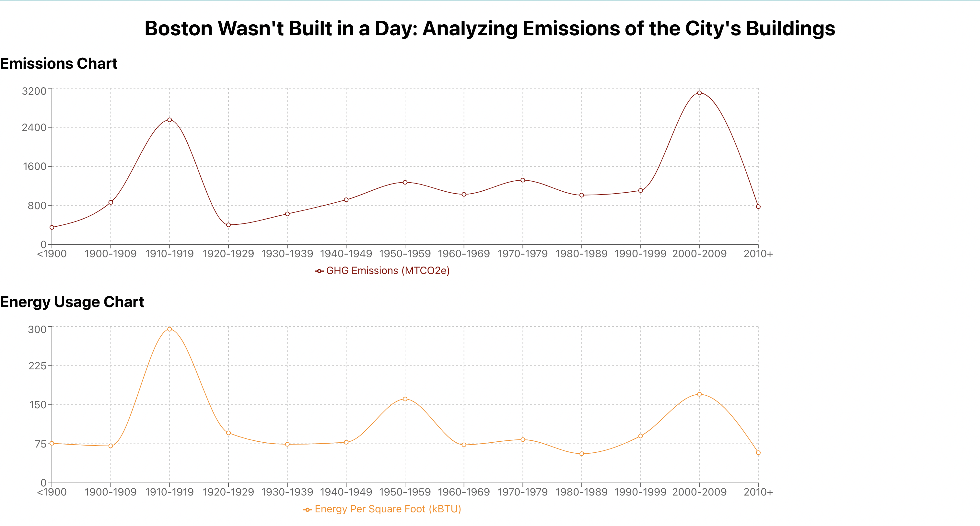The image size is (980, 526).
Task: Click the Energy Per Square Foot legend icon
Action: 308,510
